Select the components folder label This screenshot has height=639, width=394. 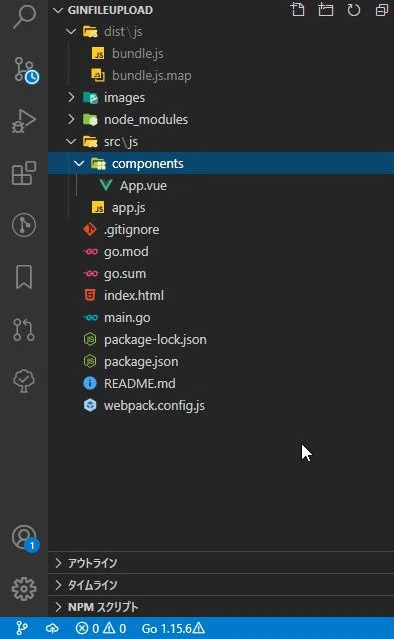(x=147, y=164)
